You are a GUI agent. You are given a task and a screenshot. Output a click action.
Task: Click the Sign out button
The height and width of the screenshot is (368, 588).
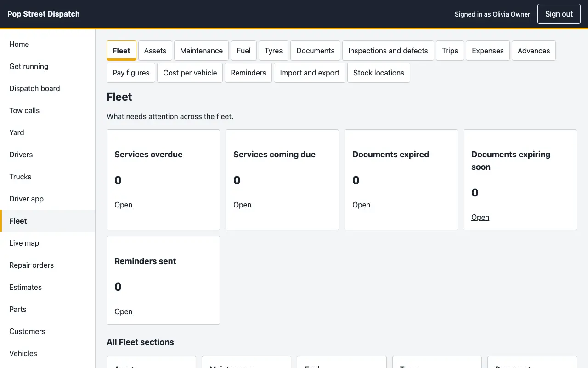(559, 14)
